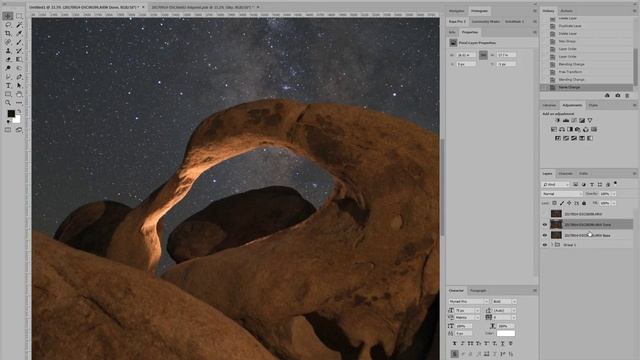Select the Zoom magnifier tool
Image resolution: width=640 pixels, height=360 pixels.
pos(8,102)
